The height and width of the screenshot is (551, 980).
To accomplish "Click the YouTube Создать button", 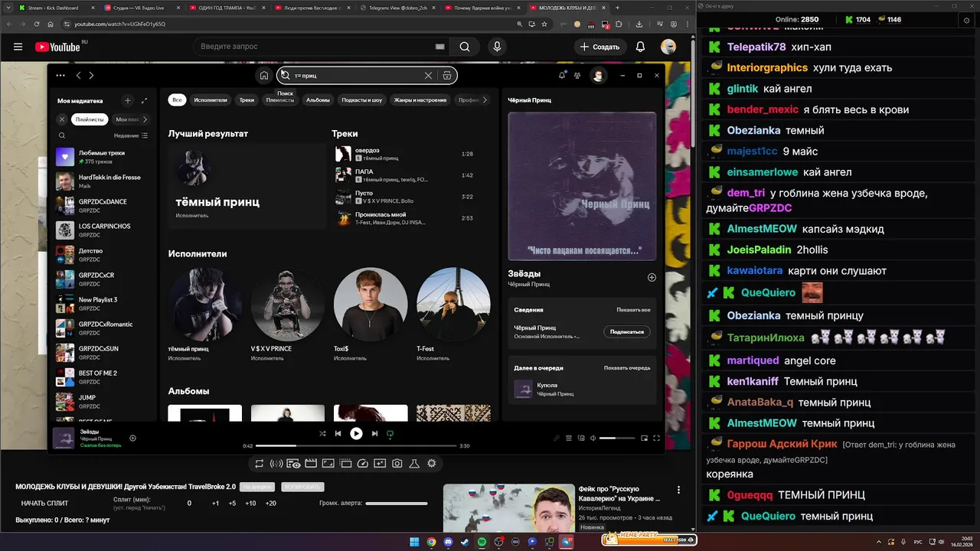I will pyautogui.click(x=599, y=47).
